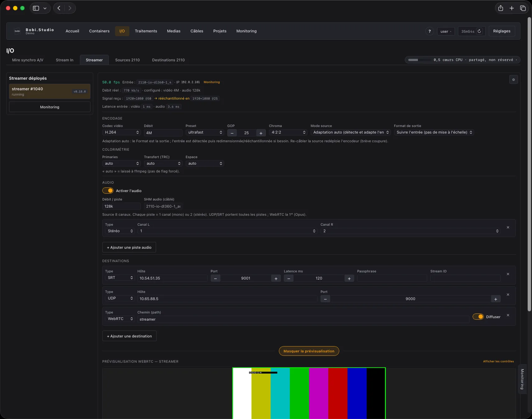The width and height of the screenshot is (532, 419).
Task: Remove the WebRTC destination row
Action: (508, 315)
